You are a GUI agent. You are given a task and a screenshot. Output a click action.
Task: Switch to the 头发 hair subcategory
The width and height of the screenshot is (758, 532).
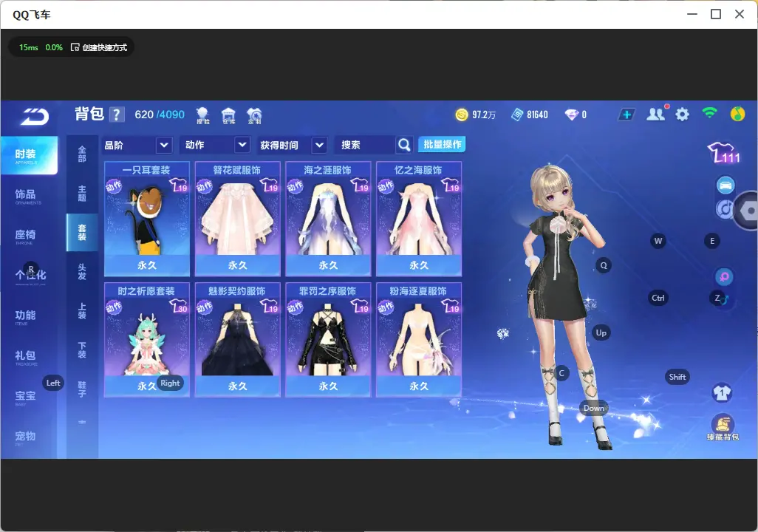pos(82,272)
